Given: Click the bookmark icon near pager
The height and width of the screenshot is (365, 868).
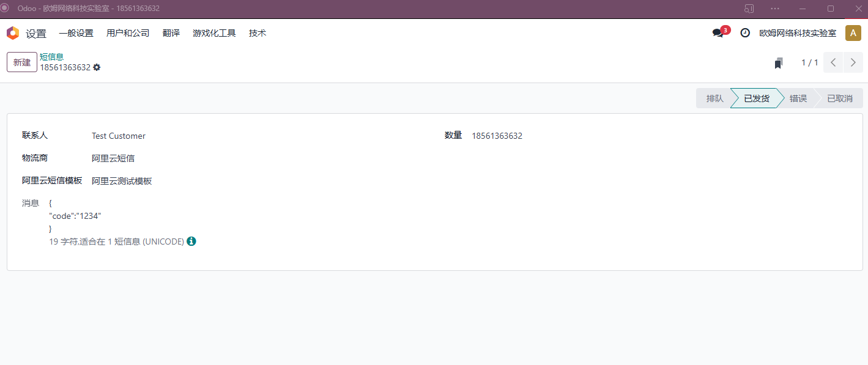Looking at the screenshot, I should click(779, 63).
